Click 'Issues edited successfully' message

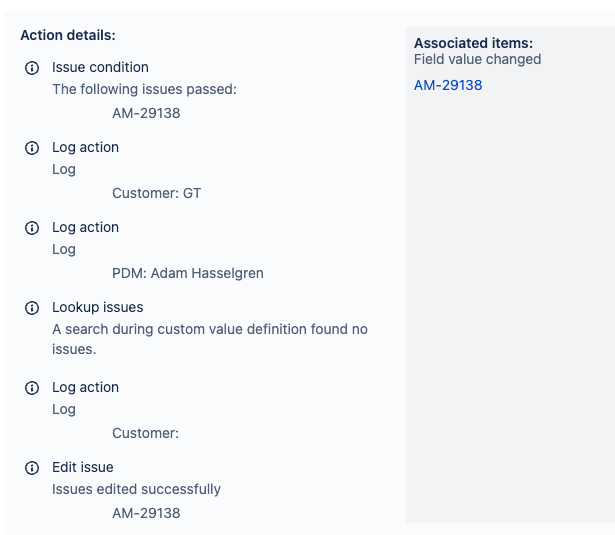pos(136,489)
